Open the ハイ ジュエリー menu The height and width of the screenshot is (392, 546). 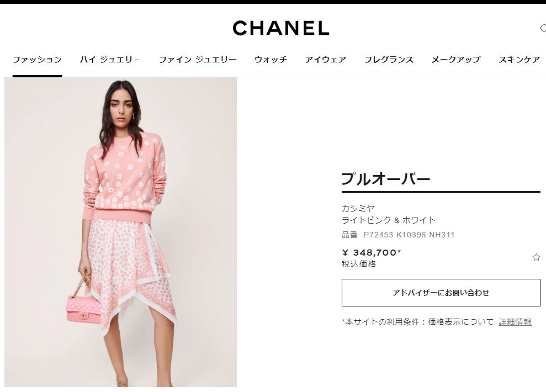[x=110, y=60]
